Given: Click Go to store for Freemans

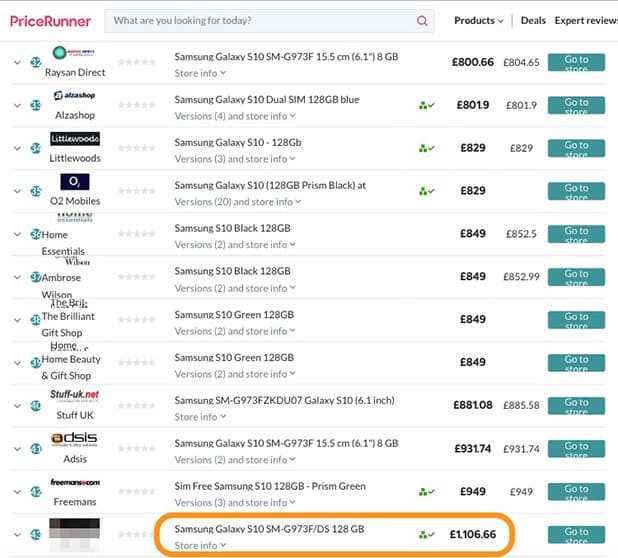Looking at the screenshot, I should tap(576, 492).
